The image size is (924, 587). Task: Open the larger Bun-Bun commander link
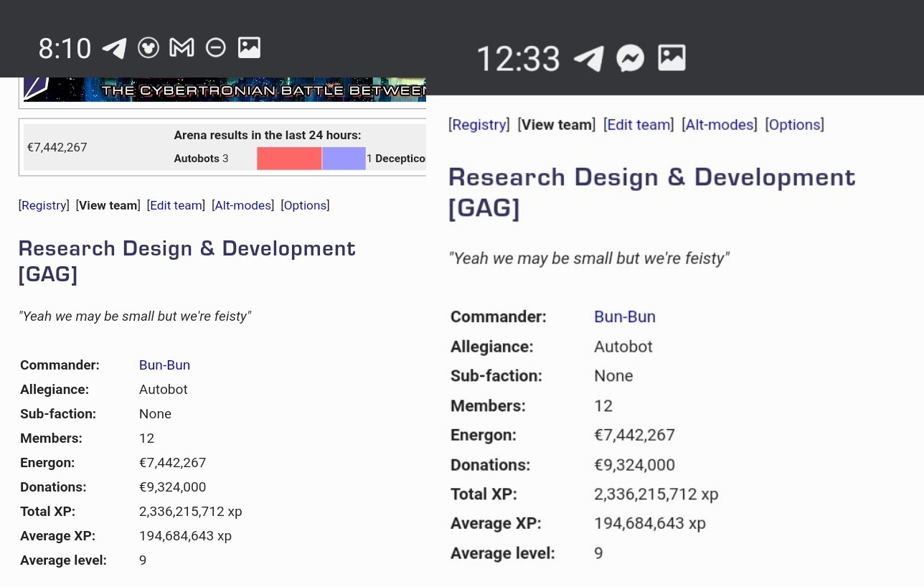(x=625, y=316)
